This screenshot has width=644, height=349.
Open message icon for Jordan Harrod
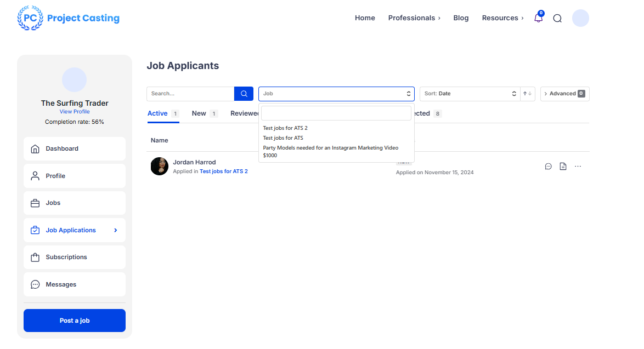pyautogui.click(x=548, y=167)
